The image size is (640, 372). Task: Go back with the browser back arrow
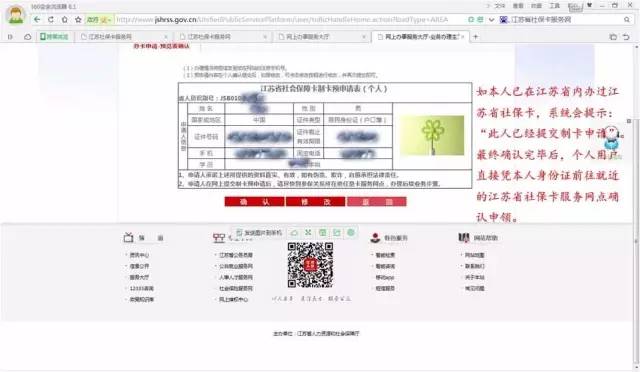[37, 20]
